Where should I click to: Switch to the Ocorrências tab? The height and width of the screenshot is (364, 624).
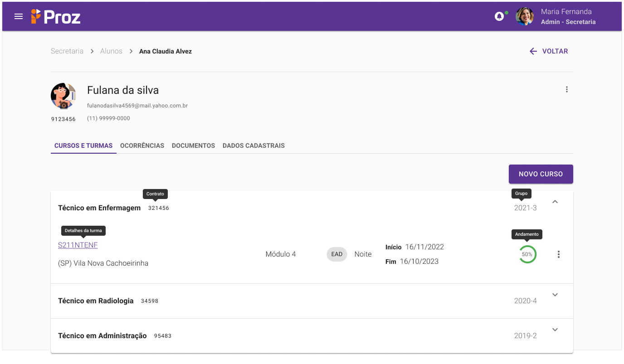pyautogui.click(x=142, y=146)
